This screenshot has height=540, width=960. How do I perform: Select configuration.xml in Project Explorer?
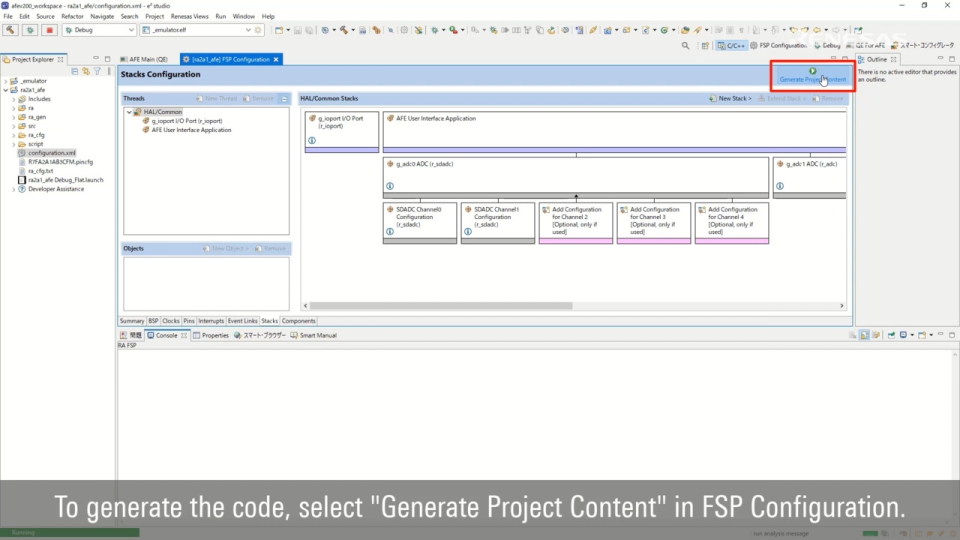[x=51, y=153]
